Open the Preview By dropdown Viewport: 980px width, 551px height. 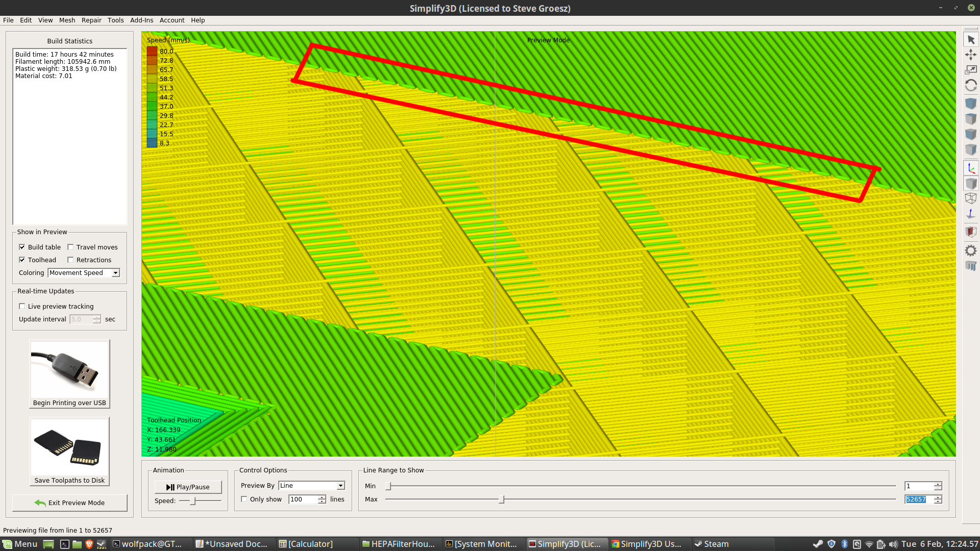tap(312, 486)
